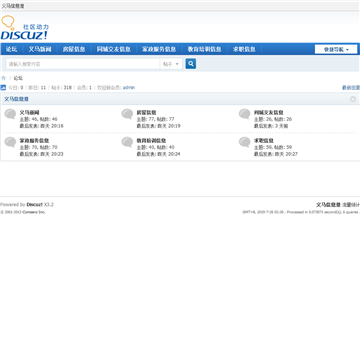Click the speech bubble icon beside 求职信息
This screenshot has width=360, height=360.
(245, 142)
